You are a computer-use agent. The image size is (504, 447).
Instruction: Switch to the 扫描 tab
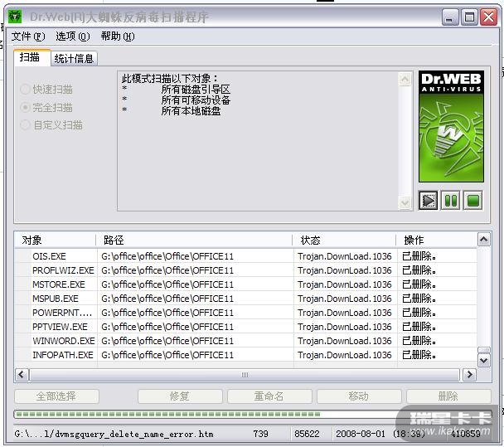pos(31,57)
